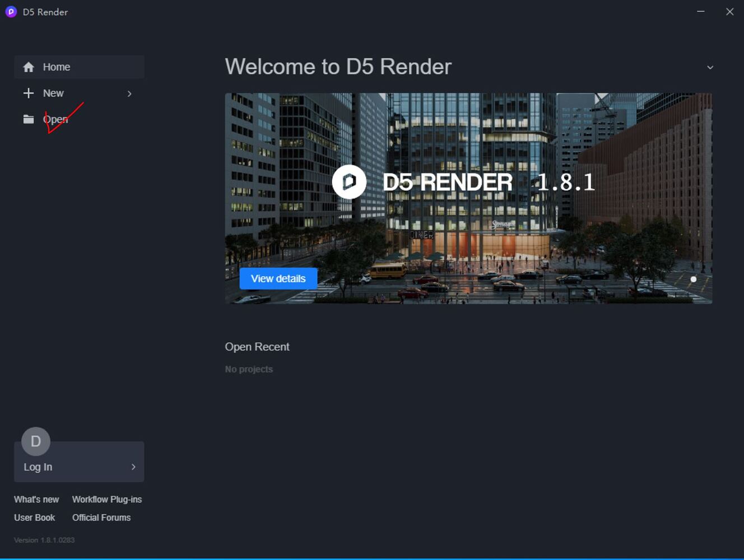Choose Open in the sidebar
This screenshot has height=560, width=744.
[x=79, y=119]
